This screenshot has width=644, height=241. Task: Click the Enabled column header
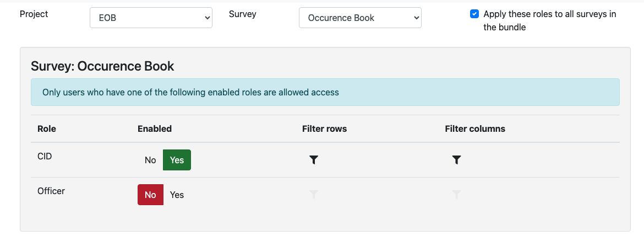point(155,128)
